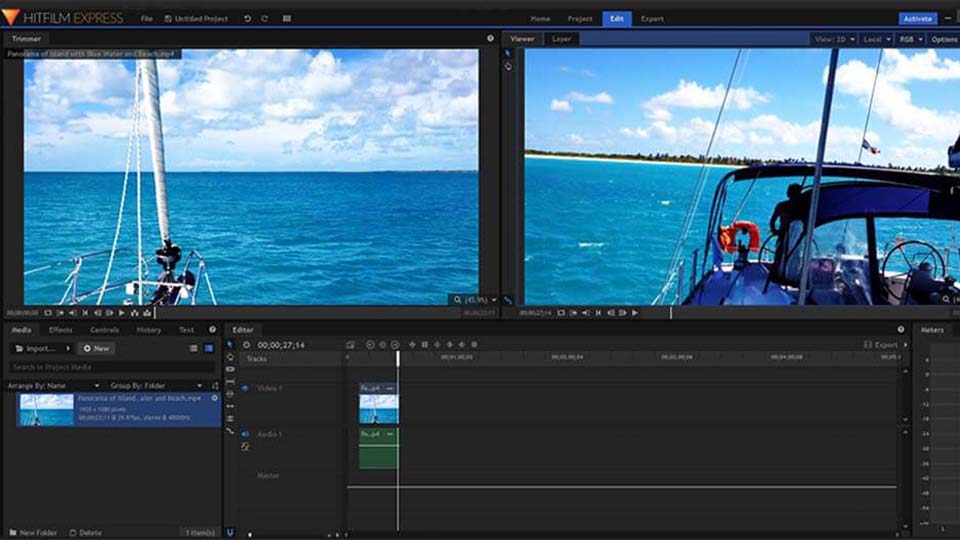The width and height of the screenshot is (960, 540).
Task: Step to next frame in Viewer
Action: pyautogui.click(x=623, y=313)
